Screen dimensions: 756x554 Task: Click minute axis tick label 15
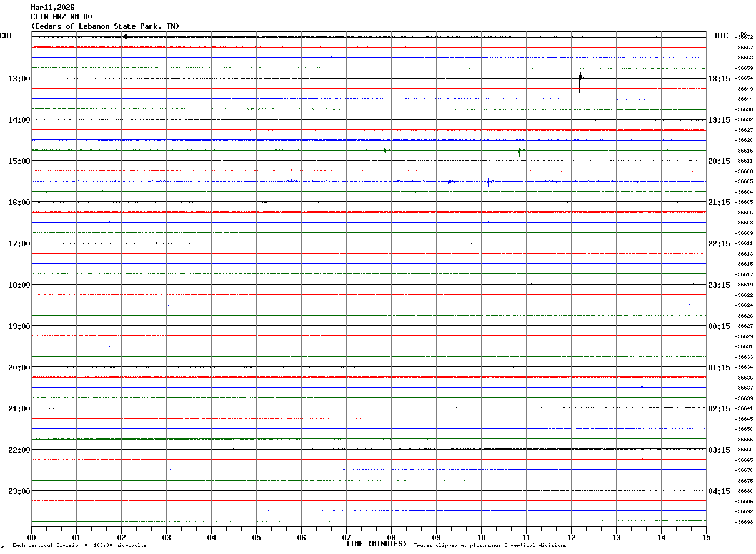pos(706,538)
